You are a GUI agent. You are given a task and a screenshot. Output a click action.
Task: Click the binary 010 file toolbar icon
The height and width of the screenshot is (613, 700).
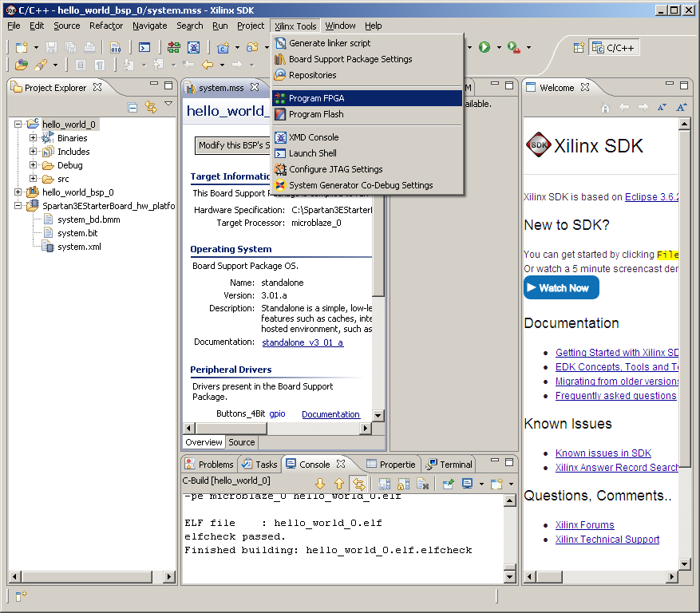click(x=116, y=47)
